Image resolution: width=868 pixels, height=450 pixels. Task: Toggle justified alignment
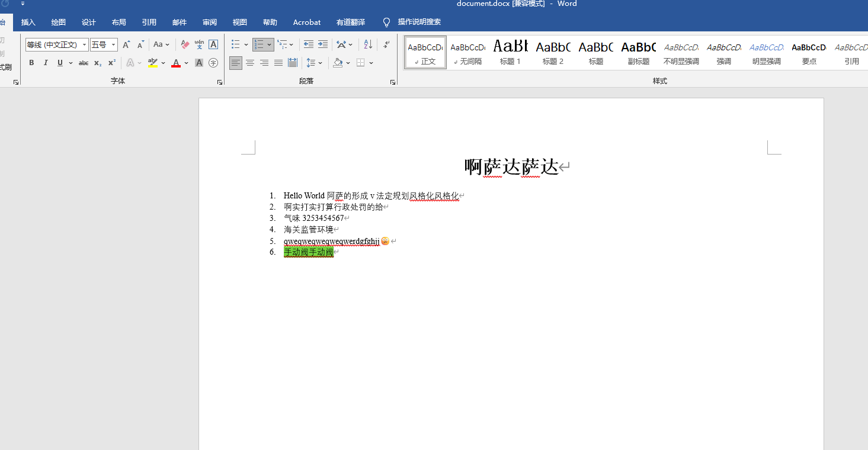click(x=278, y=62)
